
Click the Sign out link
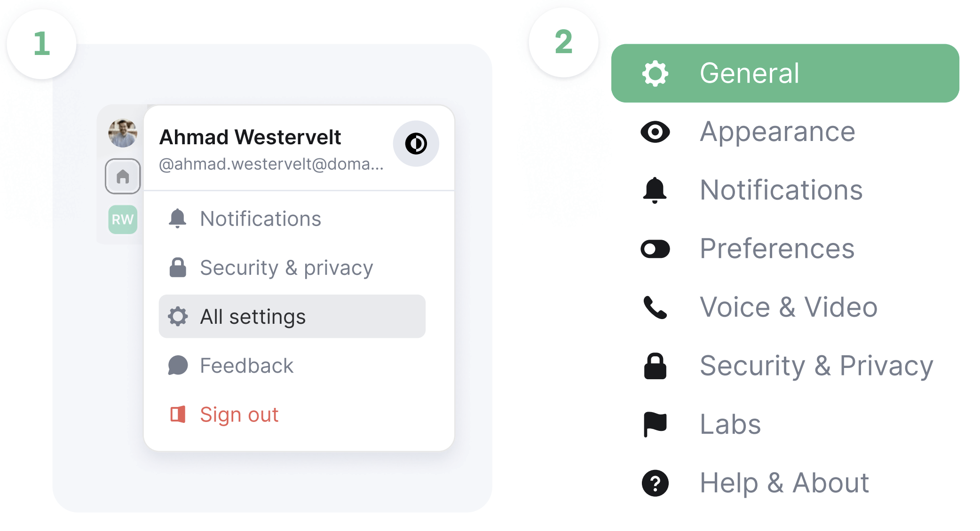coord(239,414)
